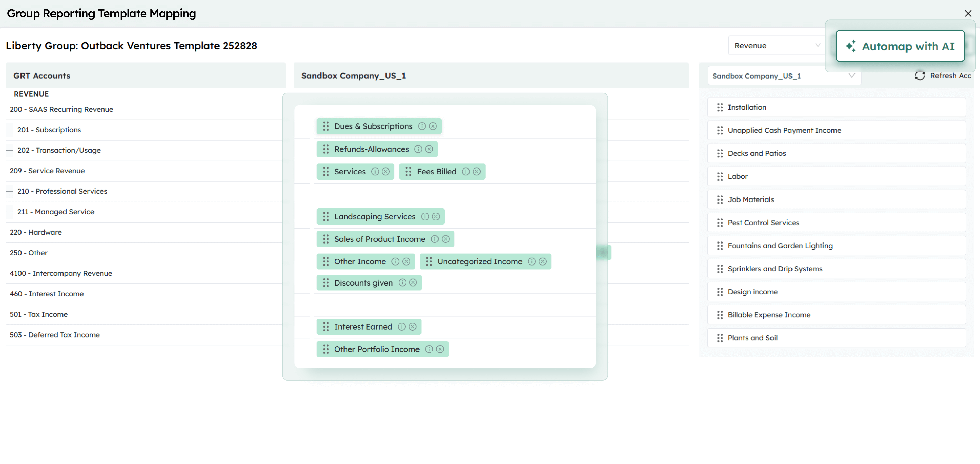Screen dimensions: 980x464
Task: Click Refresh Acc button label
Action: pyautogui.click(x=950, y=76)
